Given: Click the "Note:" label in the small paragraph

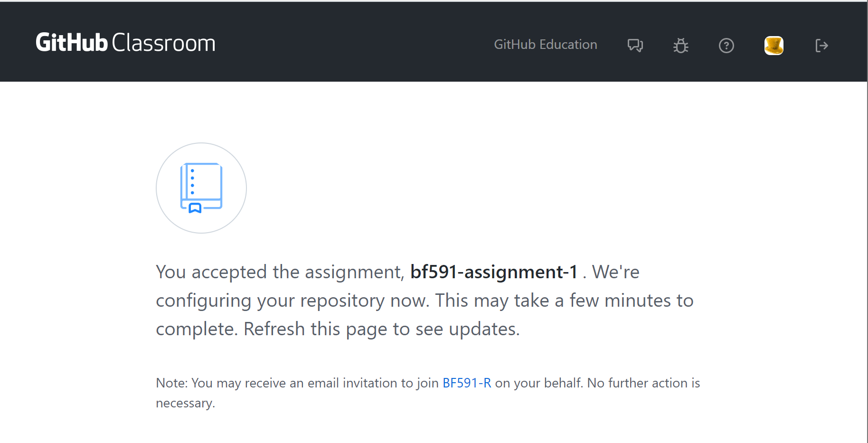Looking at the screenshot, I should pyautogui.click(x=172, y=383).
